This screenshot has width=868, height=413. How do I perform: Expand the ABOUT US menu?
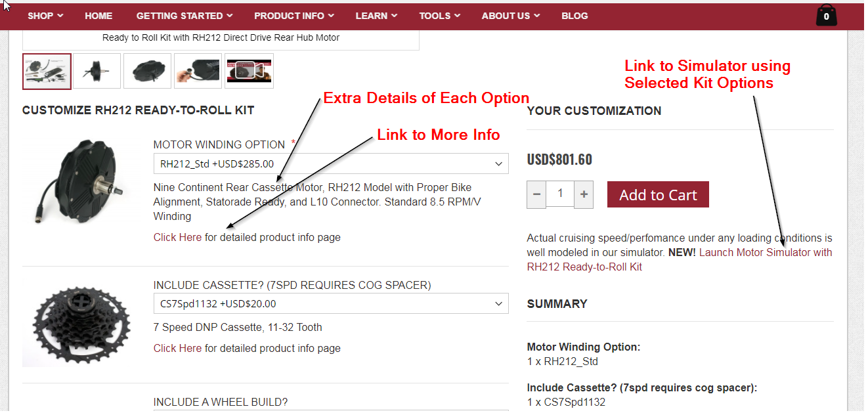(511, 16)
